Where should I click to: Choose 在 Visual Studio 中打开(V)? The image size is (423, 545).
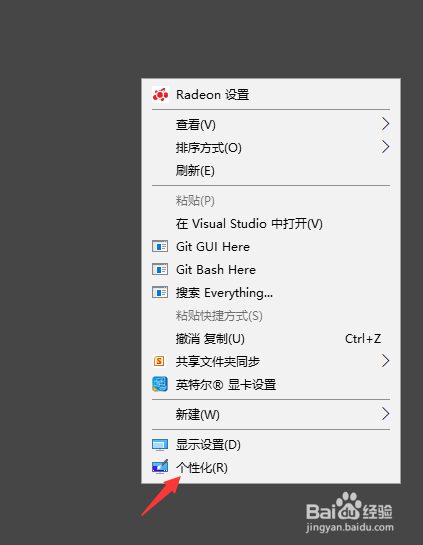pyautogui.click(x=271, y=223)
